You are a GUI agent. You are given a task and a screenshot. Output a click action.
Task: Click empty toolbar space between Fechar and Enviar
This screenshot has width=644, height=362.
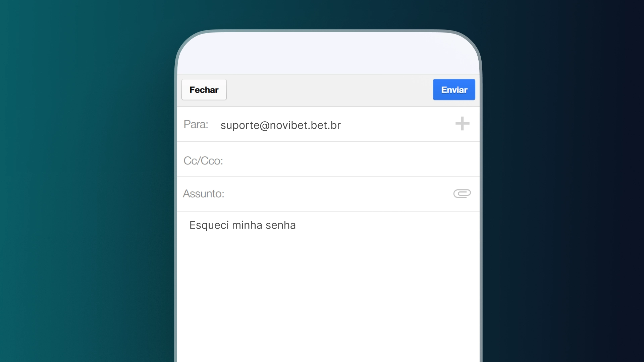329,90
